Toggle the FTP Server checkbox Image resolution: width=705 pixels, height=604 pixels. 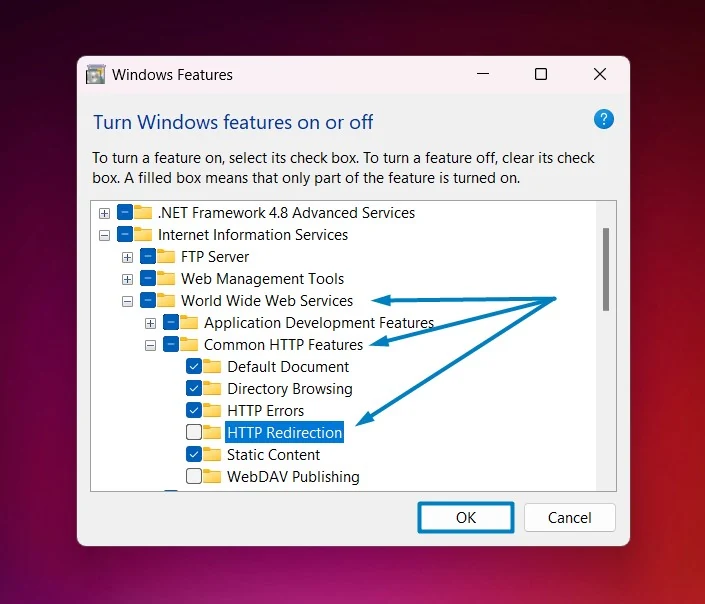click(x=147, y=256)
